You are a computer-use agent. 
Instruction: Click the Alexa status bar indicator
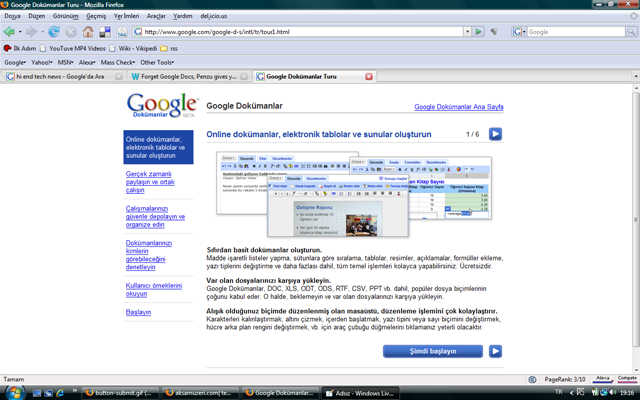click(x=602, y=379)
